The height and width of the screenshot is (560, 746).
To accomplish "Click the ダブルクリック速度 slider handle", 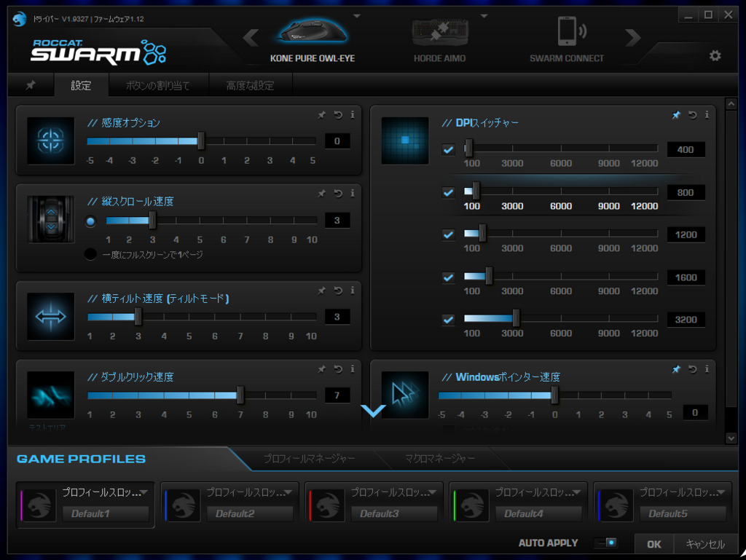I will click(x=240, y=395).
